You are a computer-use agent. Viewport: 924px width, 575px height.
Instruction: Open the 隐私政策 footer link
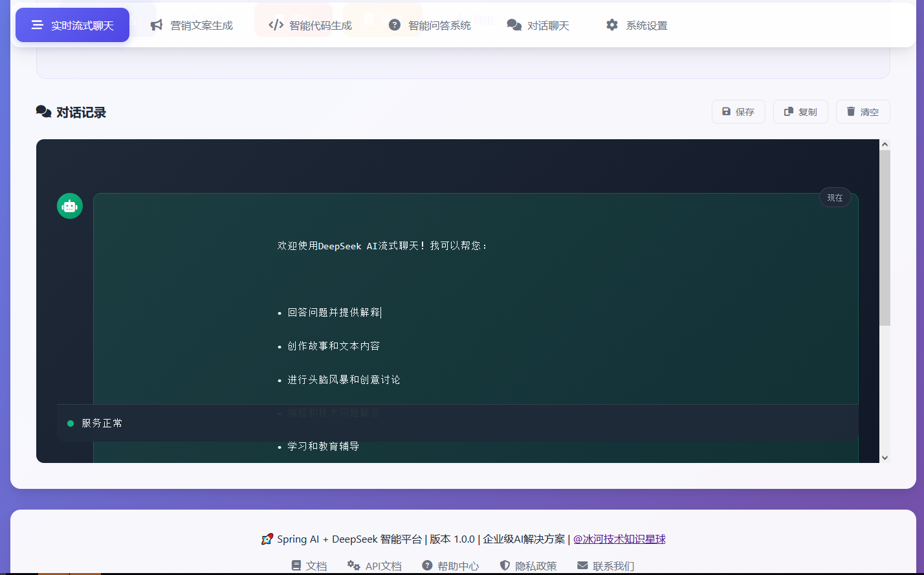[x=528, y=566]
